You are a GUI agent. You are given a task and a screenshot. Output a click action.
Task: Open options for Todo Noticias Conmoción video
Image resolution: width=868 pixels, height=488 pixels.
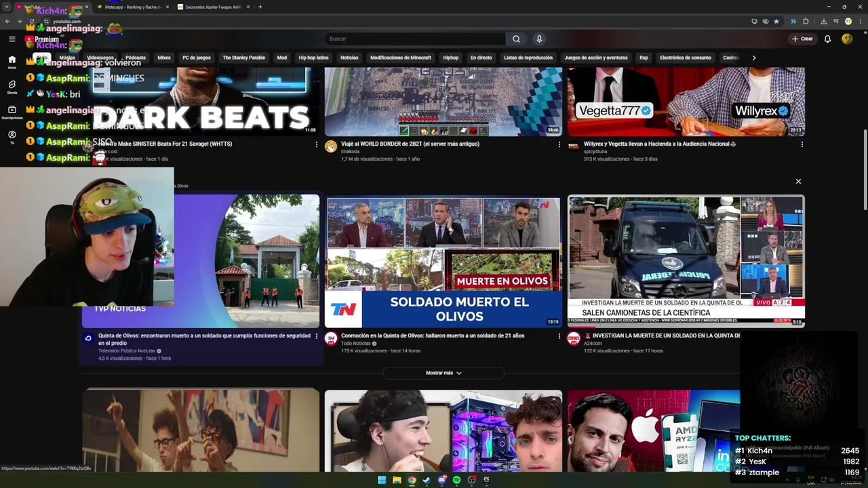click(x=559, y=336)
